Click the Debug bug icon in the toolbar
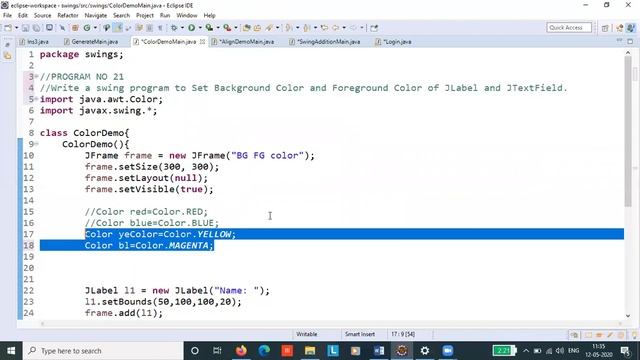 tap(174, 28)
